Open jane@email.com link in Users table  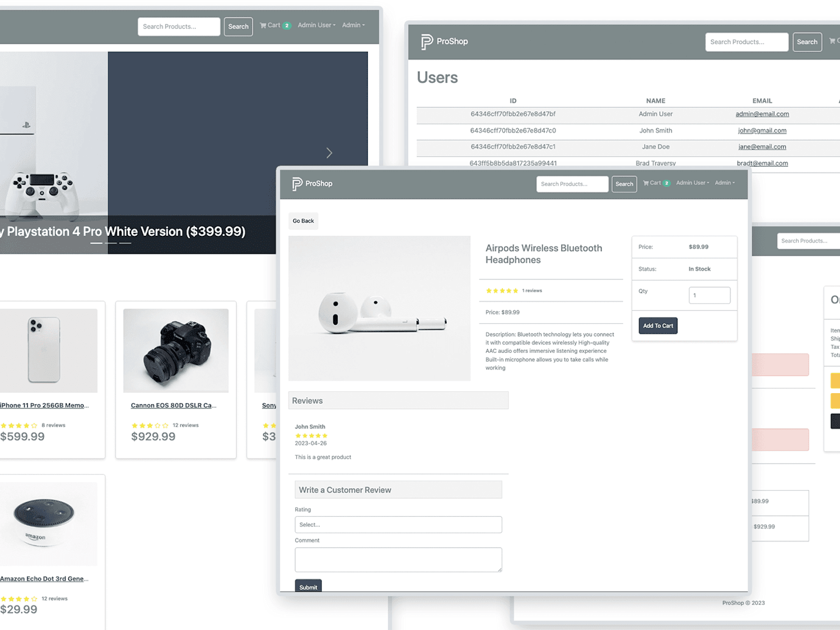762,147
